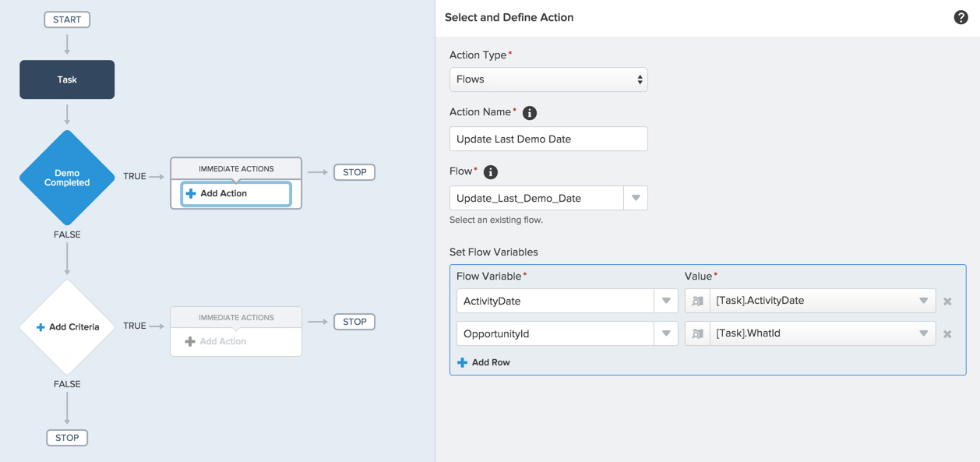Viewport: 980px width, 462px height.
Task: Click the info icon beside the Flow label
Action: click(x=490, y=171)
